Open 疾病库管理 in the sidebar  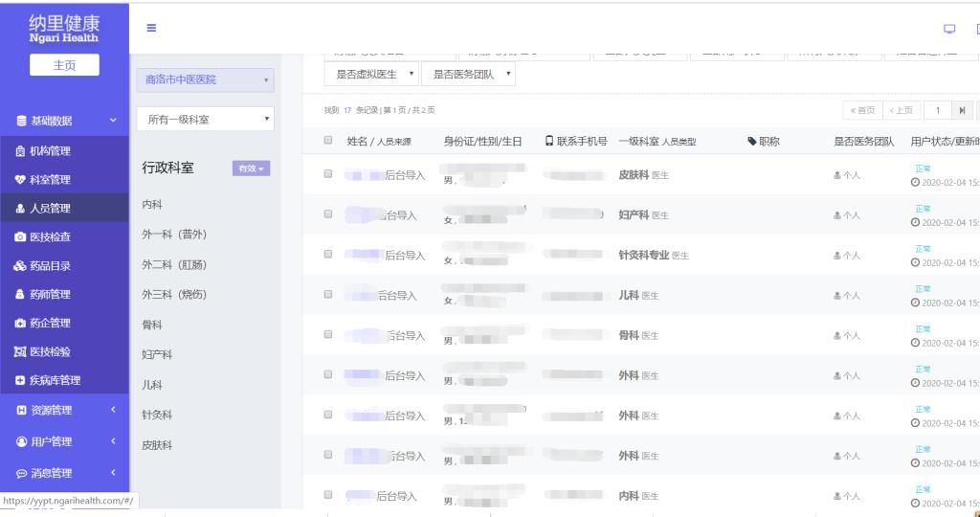tap(55, 381)
